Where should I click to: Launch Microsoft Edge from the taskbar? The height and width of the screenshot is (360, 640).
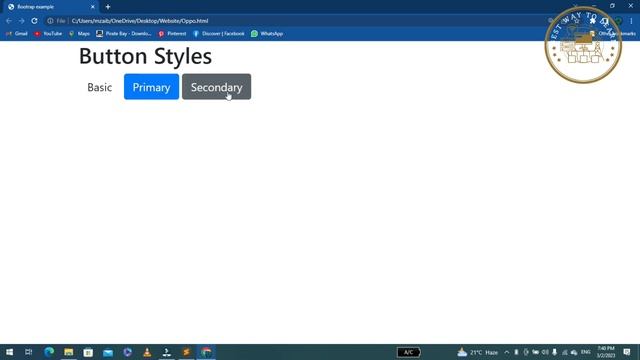(x=49, y=352)
